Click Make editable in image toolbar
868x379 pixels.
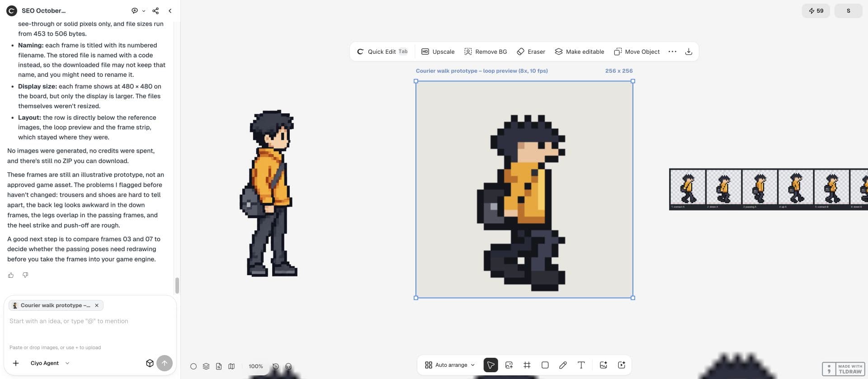pos(580,51)
